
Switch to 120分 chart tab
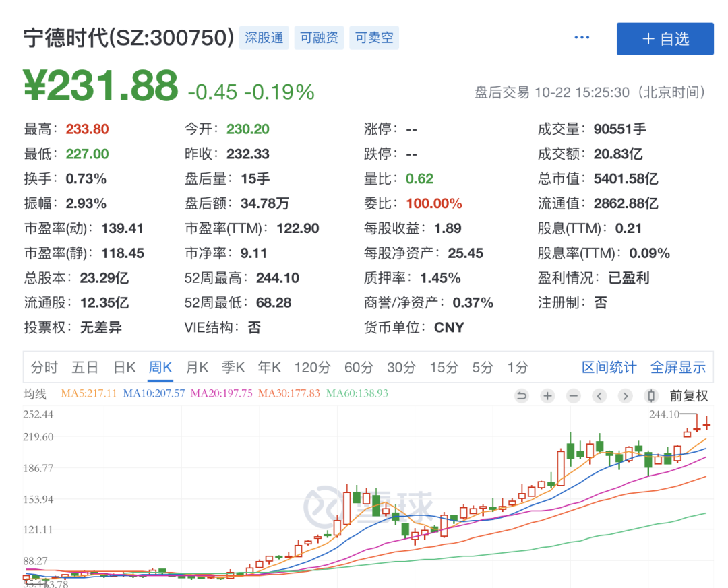pyautogui.click(x=313, y=368)
